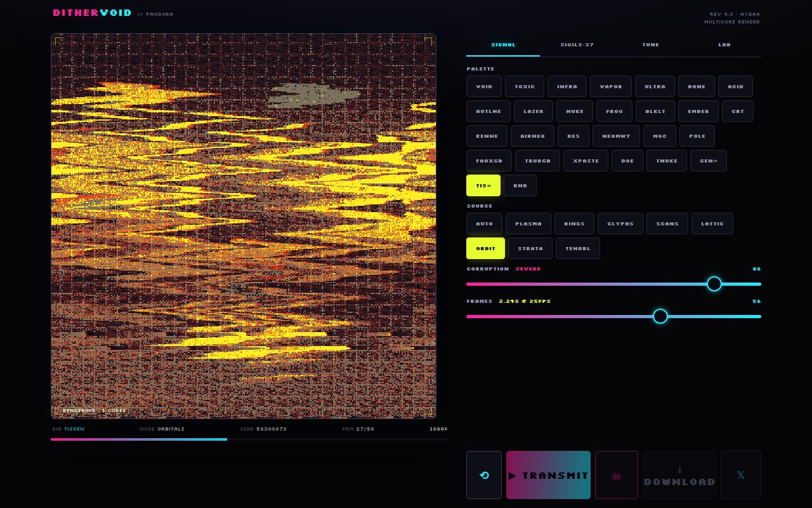Viewport: 812px width, 508px height.
Task: Switch to the ACID palette
Action: (x=736, y=86)
